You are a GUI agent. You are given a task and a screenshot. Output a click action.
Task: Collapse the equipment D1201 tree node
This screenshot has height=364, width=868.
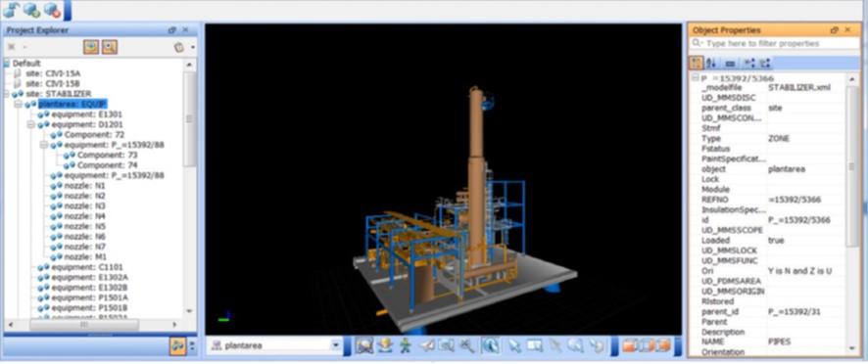[31, 124]
